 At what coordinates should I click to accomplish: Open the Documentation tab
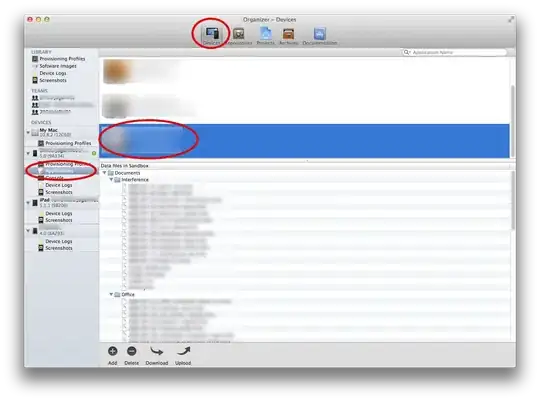coord(320,35)
